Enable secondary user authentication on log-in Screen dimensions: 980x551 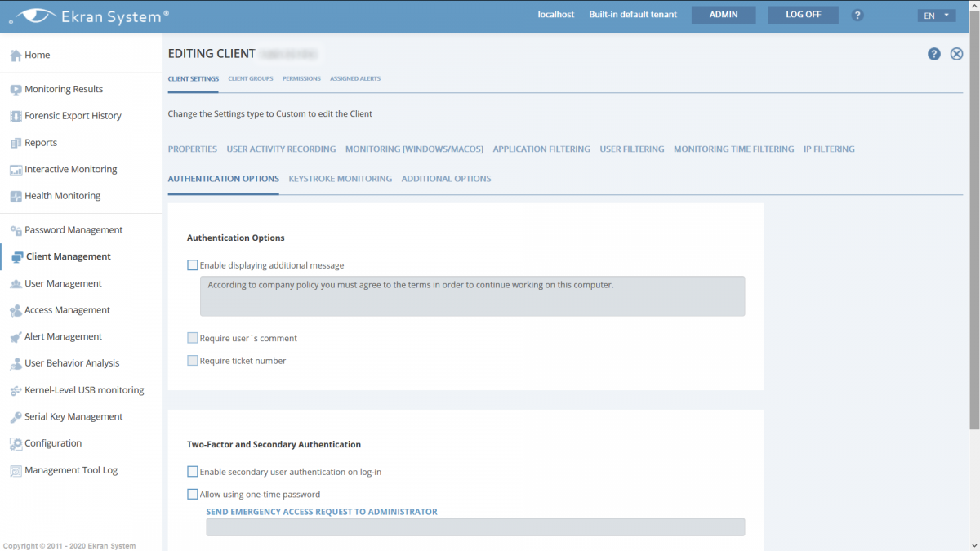[x=193, y=472]
